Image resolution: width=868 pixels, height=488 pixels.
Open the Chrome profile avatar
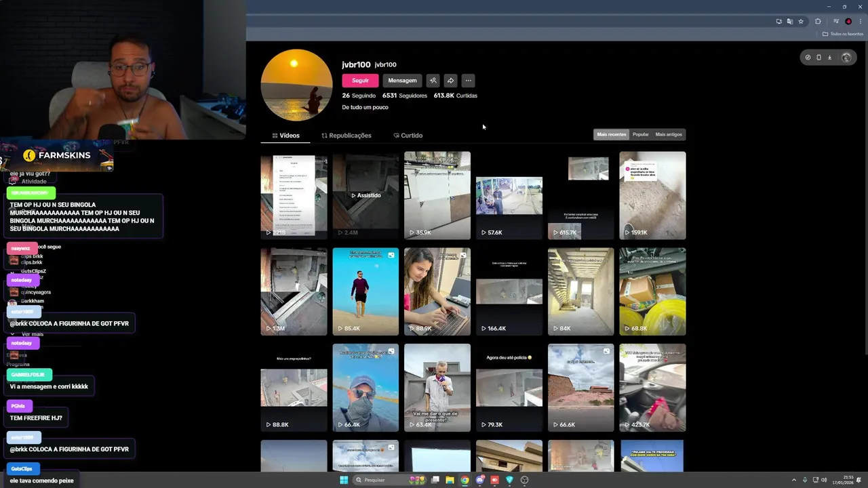pos(848,22)
